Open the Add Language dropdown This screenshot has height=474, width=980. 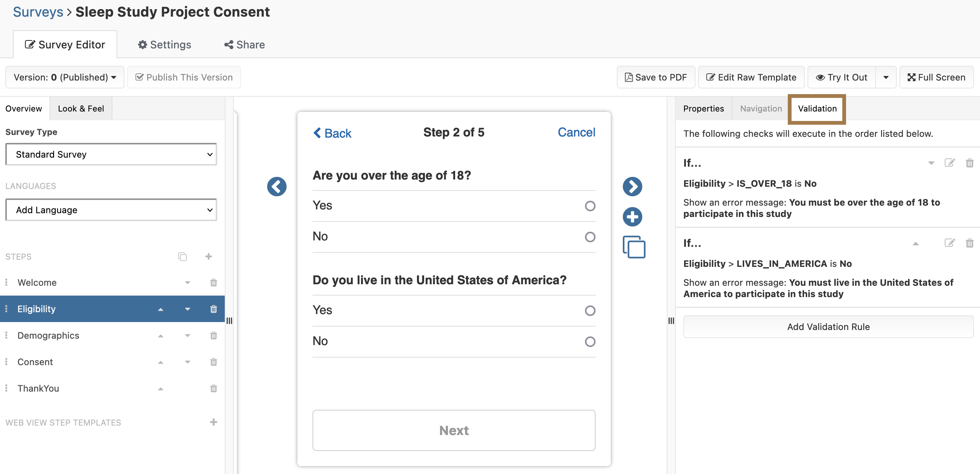click(111, 210)
